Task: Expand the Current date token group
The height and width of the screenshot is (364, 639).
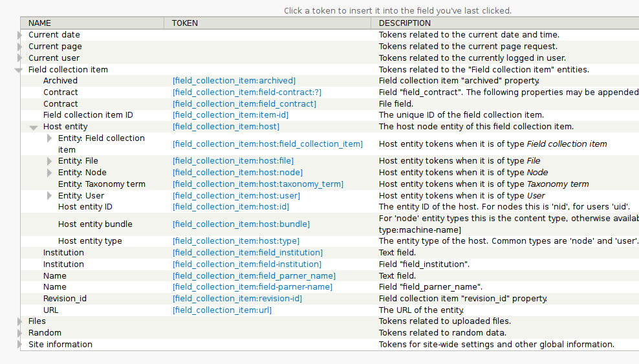Action: (x=20, y=35)
